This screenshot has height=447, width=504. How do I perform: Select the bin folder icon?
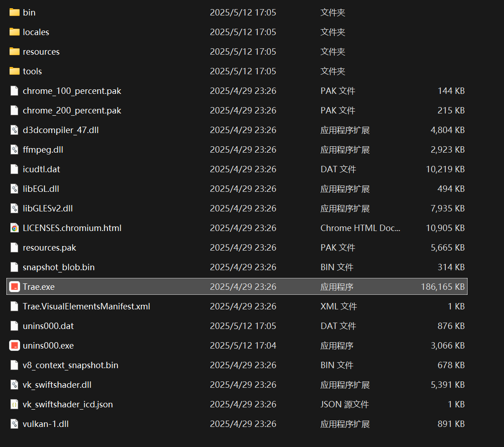(x=15, y=12)
